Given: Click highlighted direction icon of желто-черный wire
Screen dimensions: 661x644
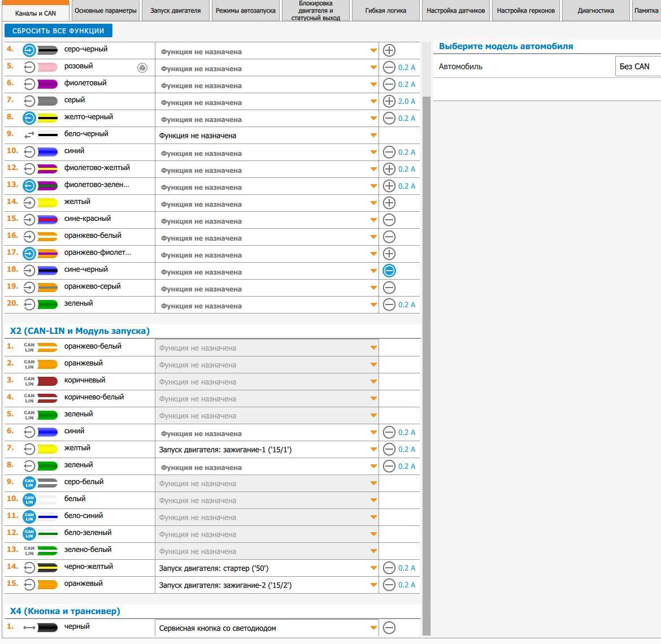Looking at the screenshot, I should [29, 118].
